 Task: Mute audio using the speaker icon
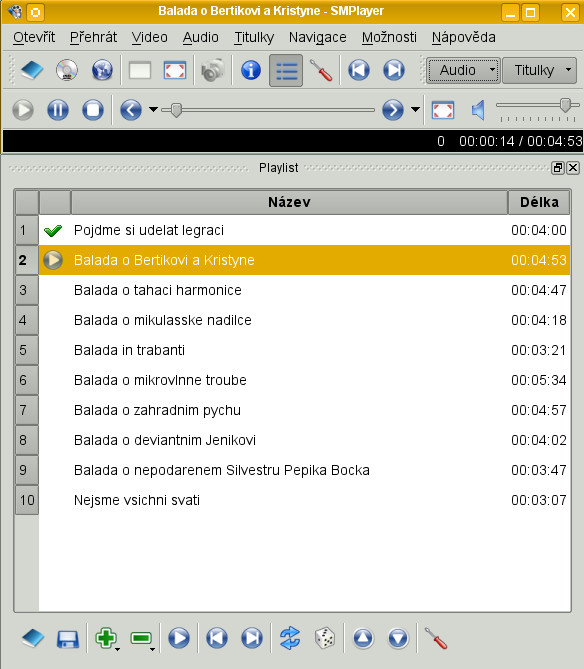[478, 110]
